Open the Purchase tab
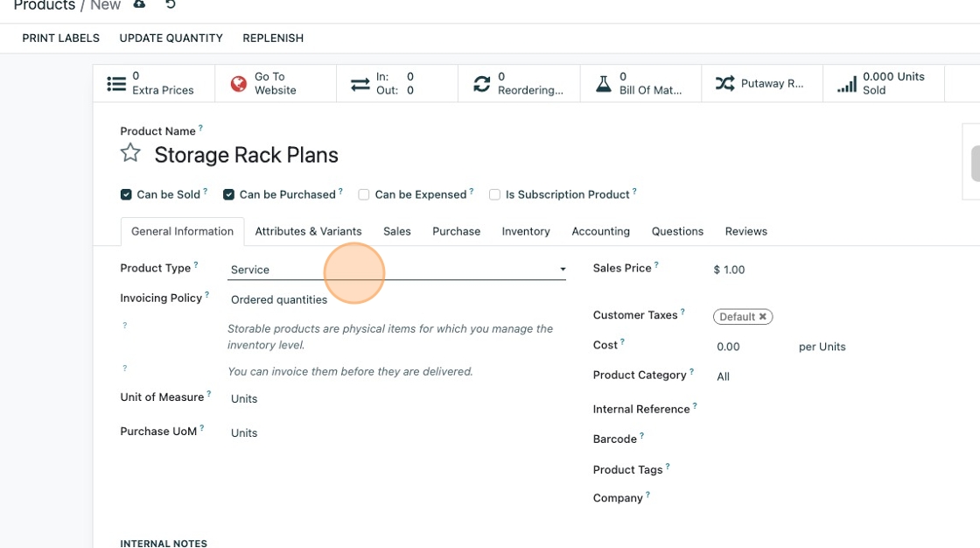Screen dimensions: 980x548 coord(456,231)
